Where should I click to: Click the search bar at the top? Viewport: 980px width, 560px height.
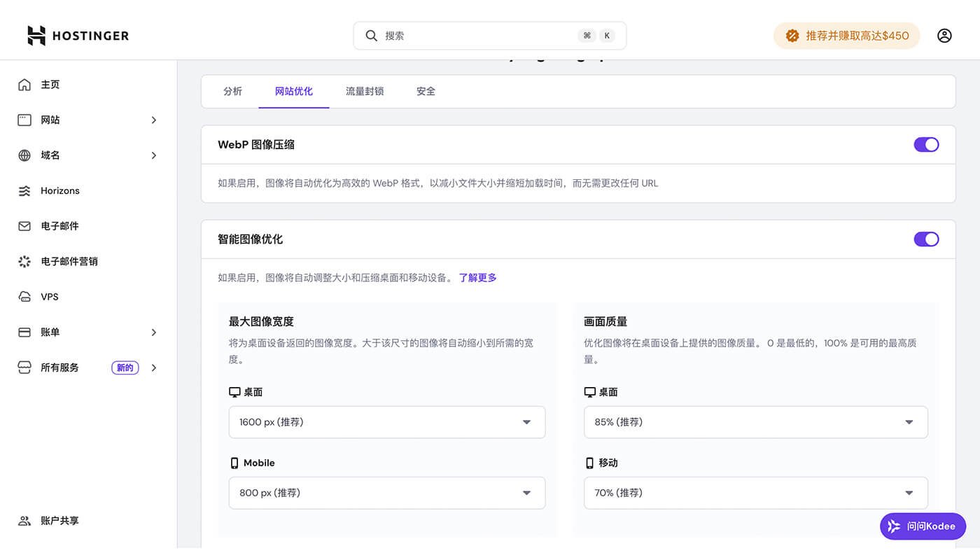[x=489, y=35]
